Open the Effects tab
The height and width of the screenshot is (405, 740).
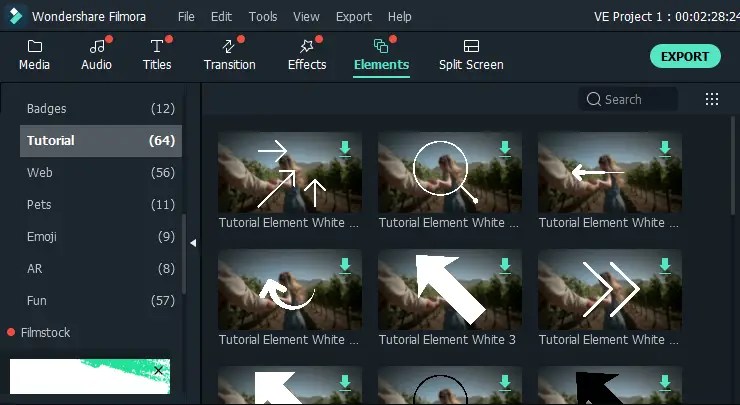[307, 55]
